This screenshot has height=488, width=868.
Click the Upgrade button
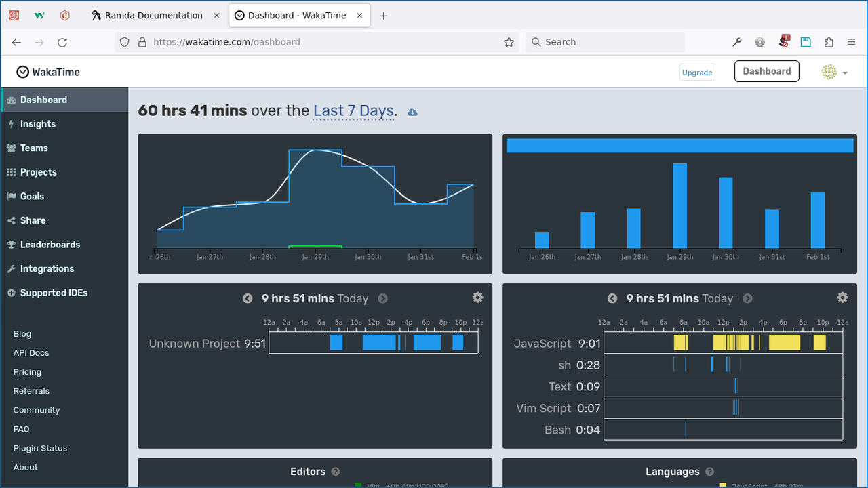click(x=697, y=73)
